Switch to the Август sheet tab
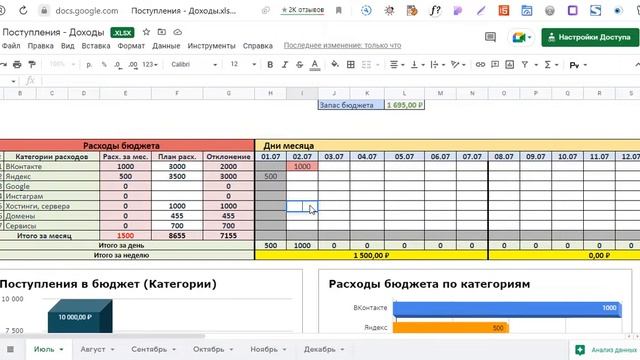Image resolution: width=640 pixels, height=360 pixels. (x=97, y=349)
